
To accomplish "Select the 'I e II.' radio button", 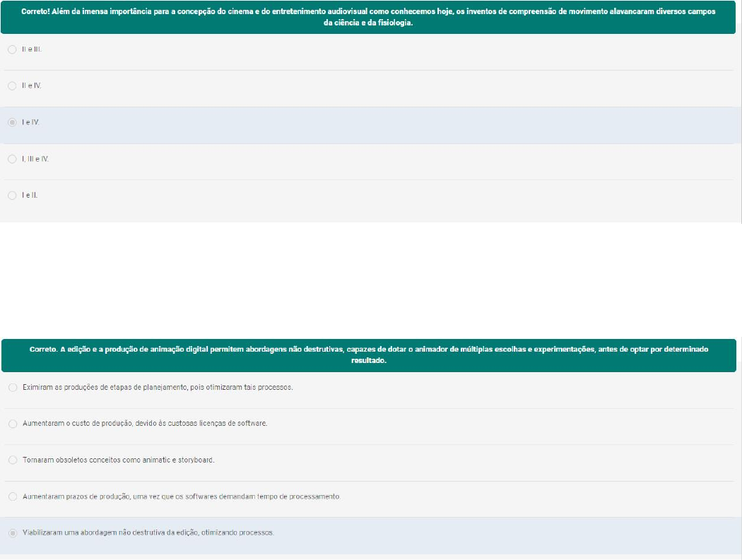I will (12, 195).
